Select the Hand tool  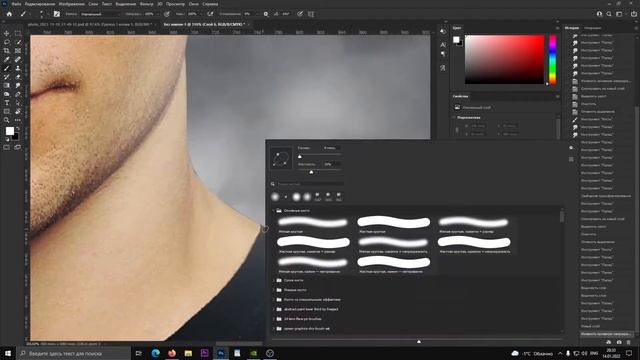pos(18,111)
